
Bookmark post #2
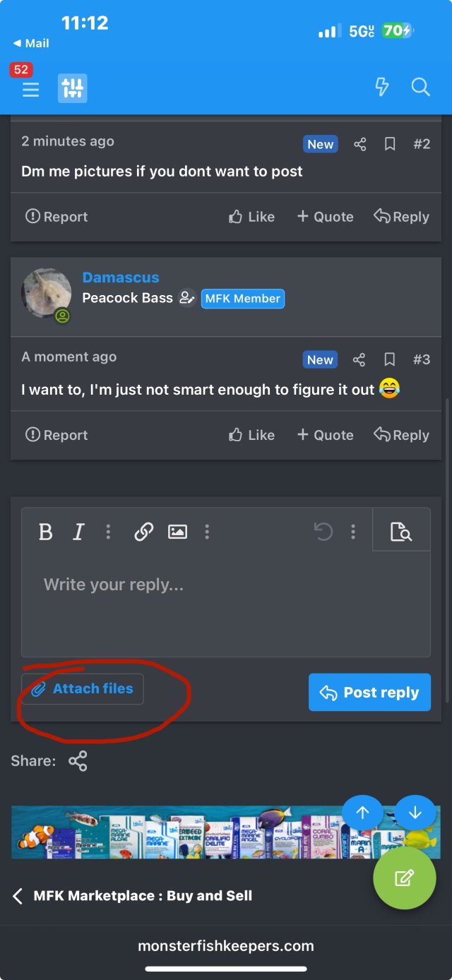tap(390, 144)
